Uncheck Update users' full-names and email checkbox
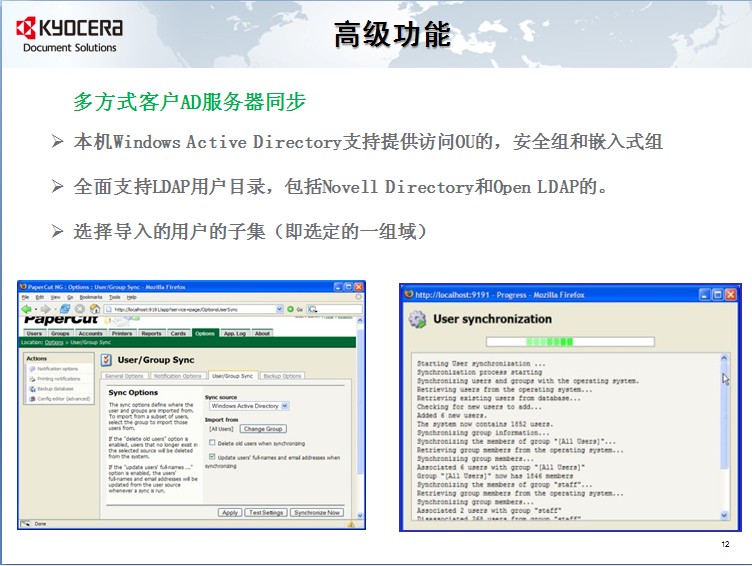752x566 pixels. [211, 457]
